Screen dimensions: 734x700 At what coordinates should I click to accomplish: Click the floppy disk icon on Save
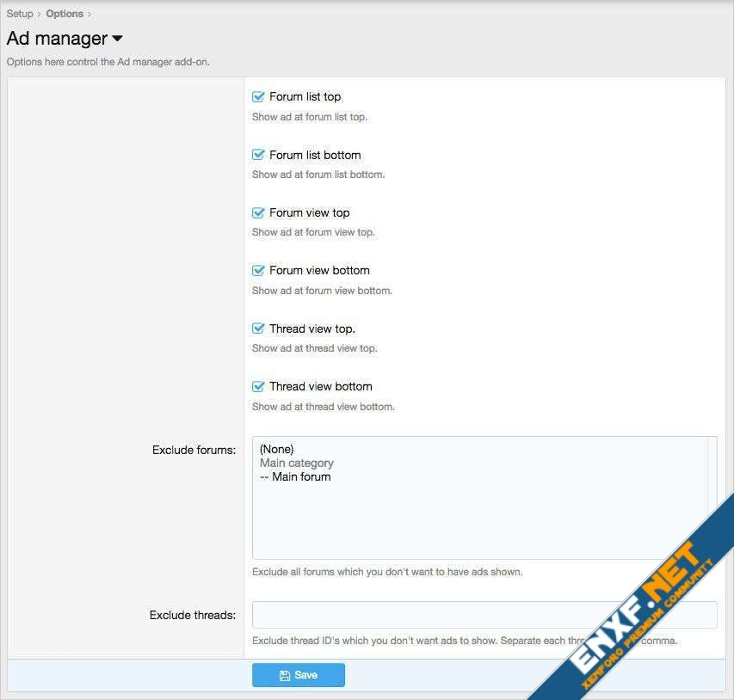point(285,676)
